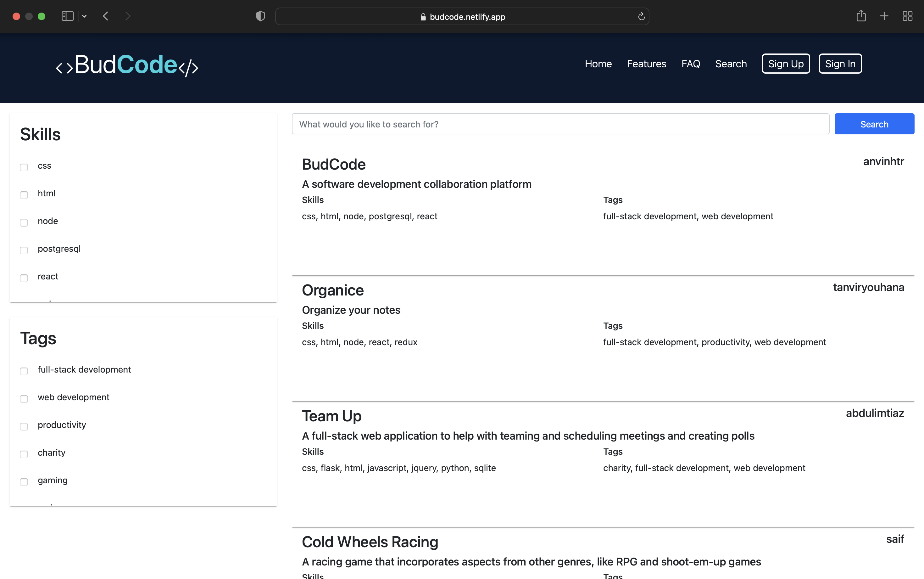Screen dimensions: 924x579
Task: Show the tab overview grid icon
Action: click(907, 16)
